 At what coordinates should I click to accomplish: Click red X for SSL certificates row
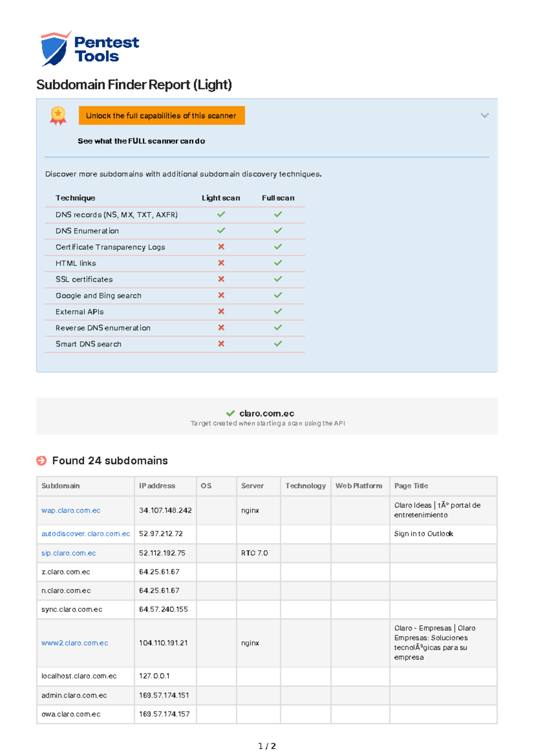[x=221, y=279]
